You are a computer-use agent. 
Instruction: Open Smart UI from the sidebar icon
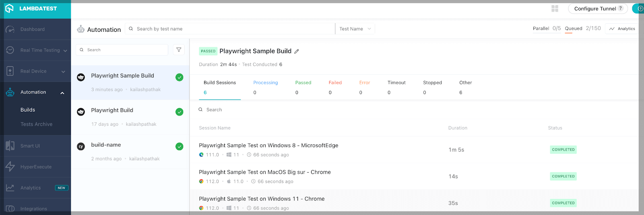[10, 146]
